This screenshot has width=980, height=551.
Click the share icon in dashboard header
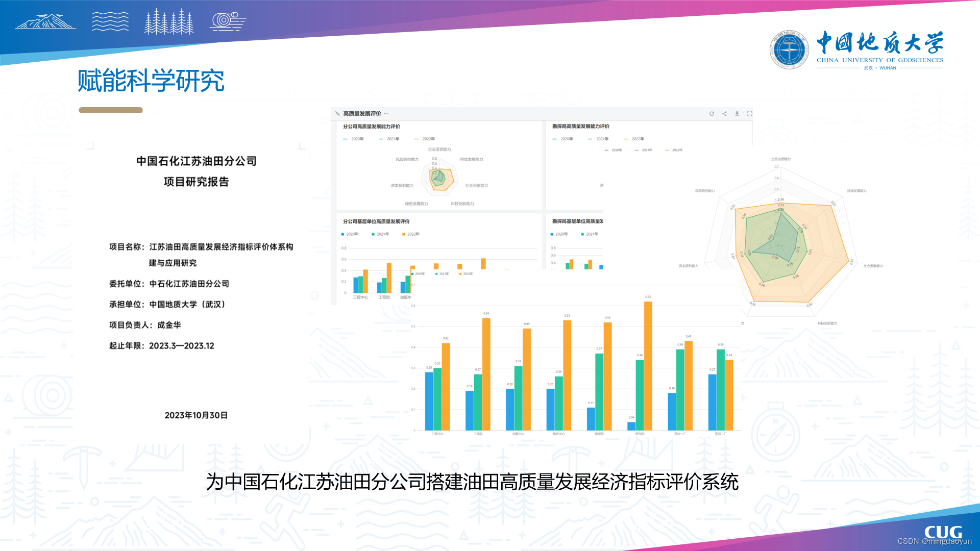pyautogui.click(x=724, y=114)
